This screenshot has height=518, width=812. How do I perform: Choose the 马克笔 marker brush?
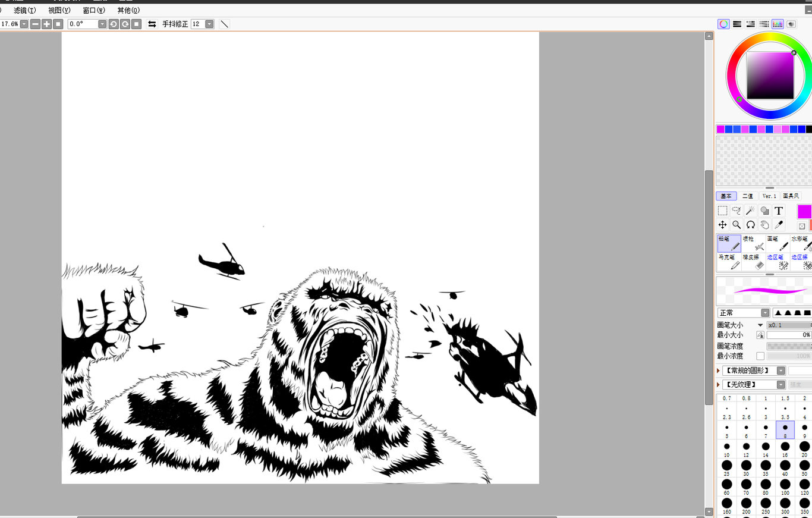tap(729, 262)
